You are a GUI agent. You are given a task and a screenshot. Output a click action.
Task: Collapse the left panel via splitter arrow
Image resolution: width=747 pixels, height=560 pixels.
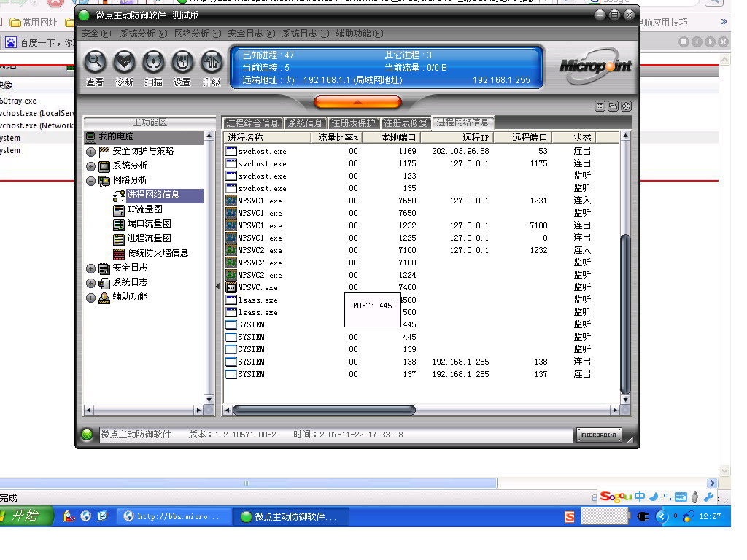pos(218,286)
